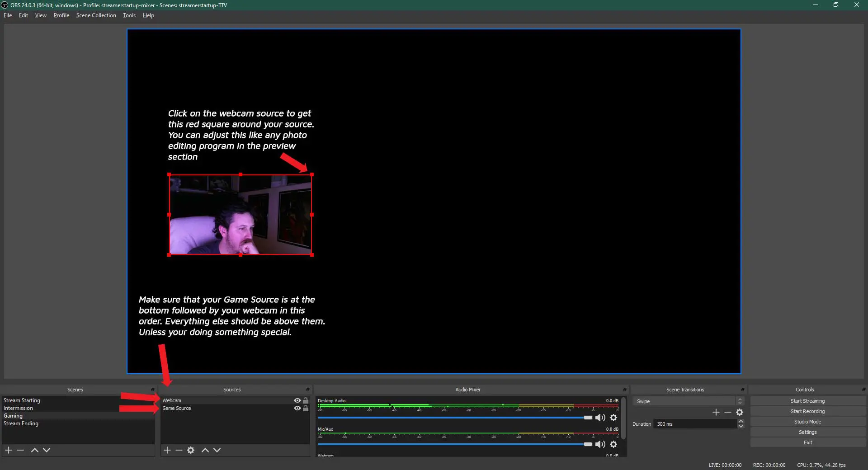Open the Edit menu

tap(24, 15)
